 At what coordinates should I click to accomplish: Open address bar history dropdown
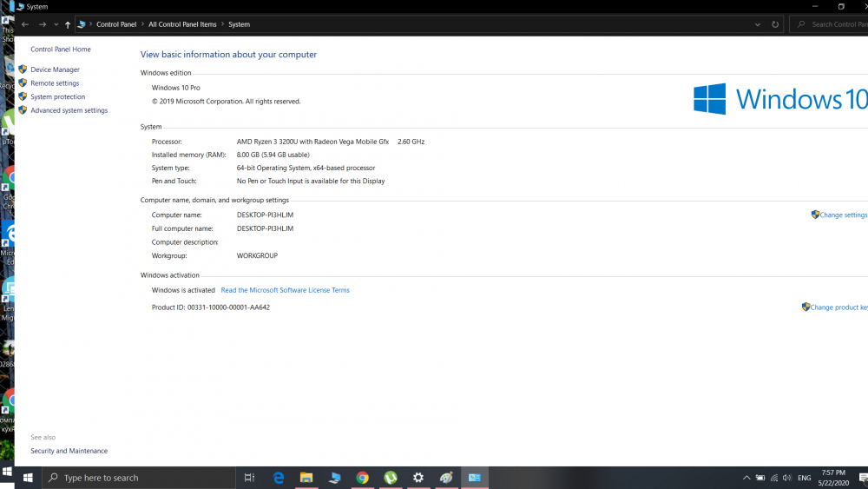[757, 24]
